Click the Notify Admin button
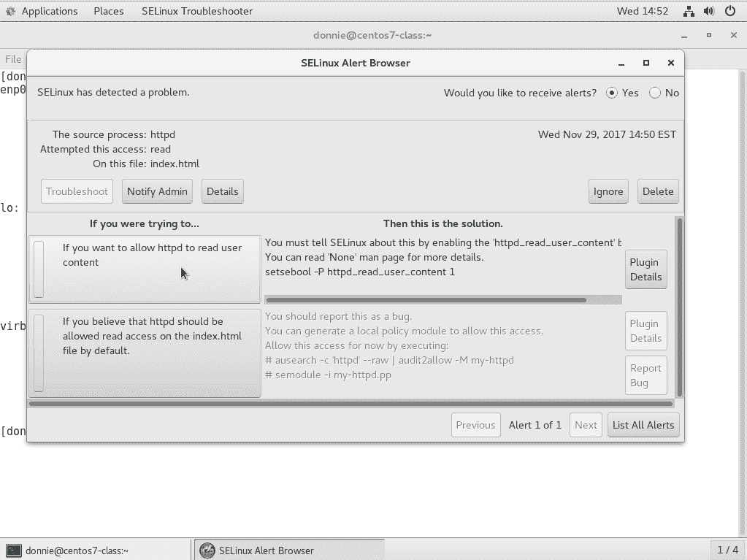747x560 pixels. (x=157, y=191)
